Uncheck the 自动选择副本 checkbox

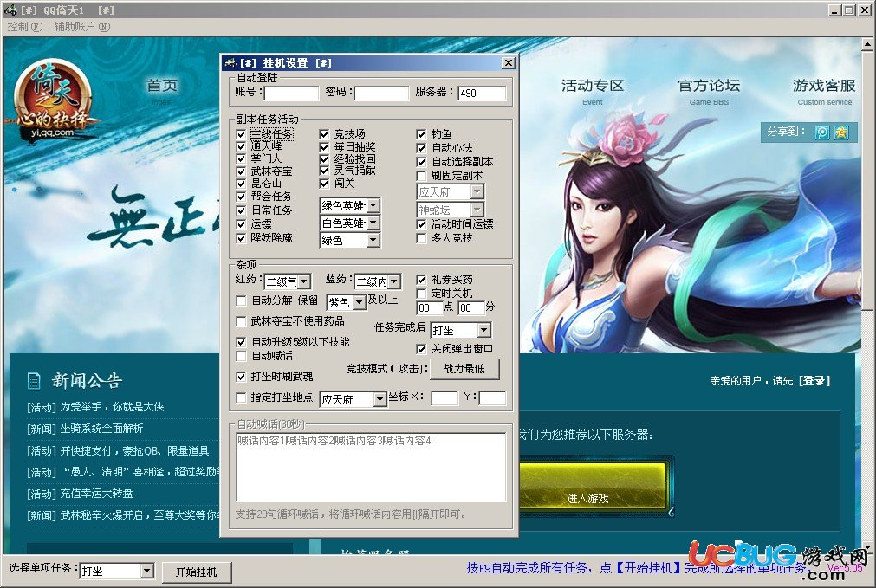tap(421, 162)
